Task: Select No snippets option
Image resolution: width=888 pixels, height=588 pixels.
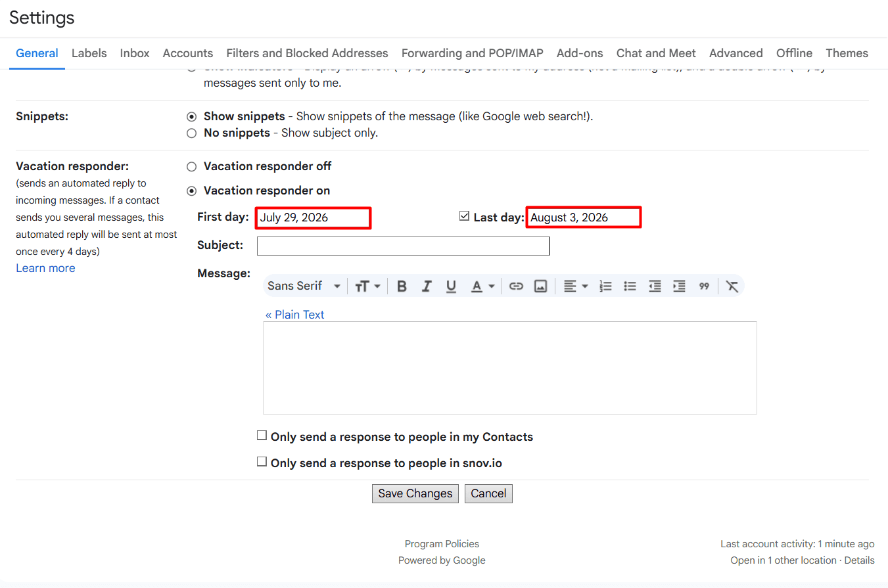Action: tap(191, 133)
